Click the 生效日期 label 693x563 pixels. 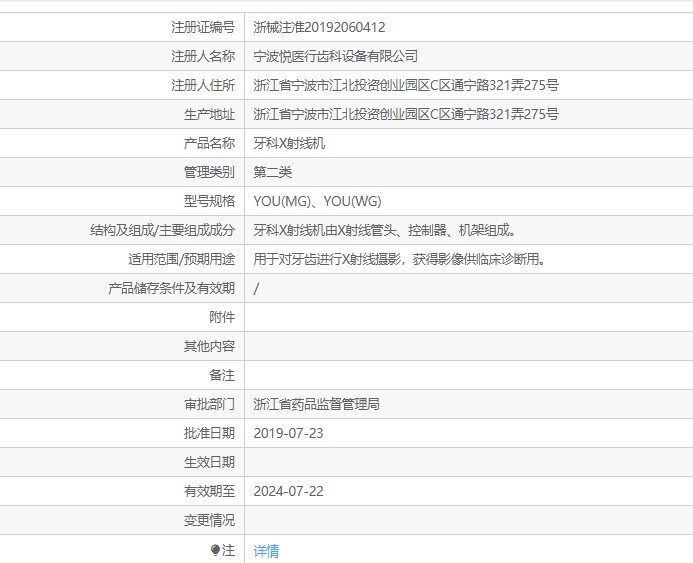click(209, 462)
